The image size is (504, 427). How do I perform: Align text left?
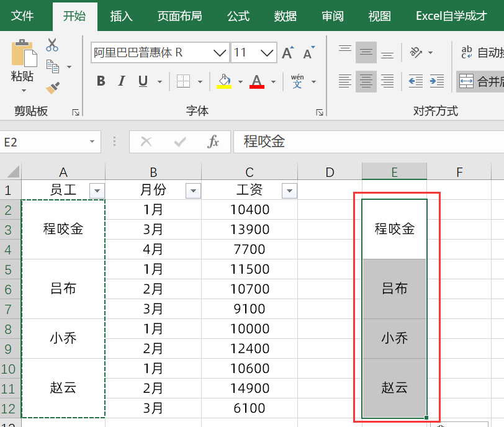tap(345, 81)
